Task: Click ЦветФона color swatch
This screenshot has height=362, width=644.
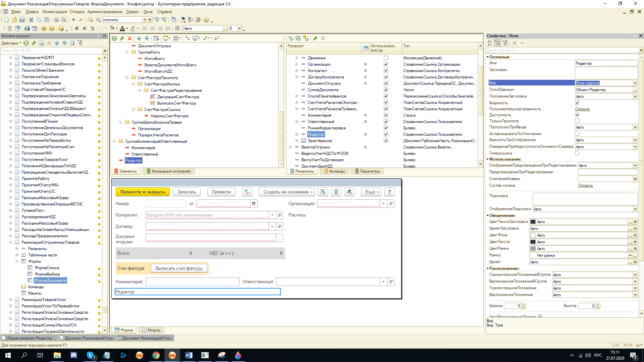Action: [x=533, y=235]
